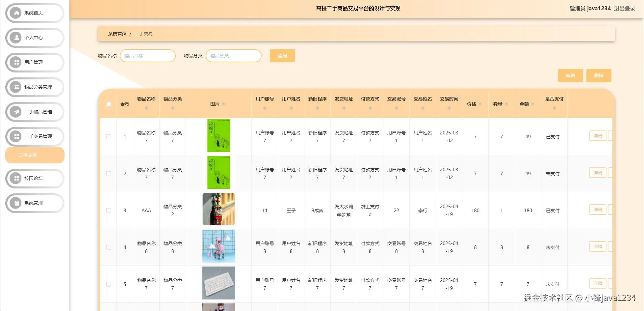Expand 用户管理 sidebar menu
Screen dimensions: 644x311
[35, 62]
